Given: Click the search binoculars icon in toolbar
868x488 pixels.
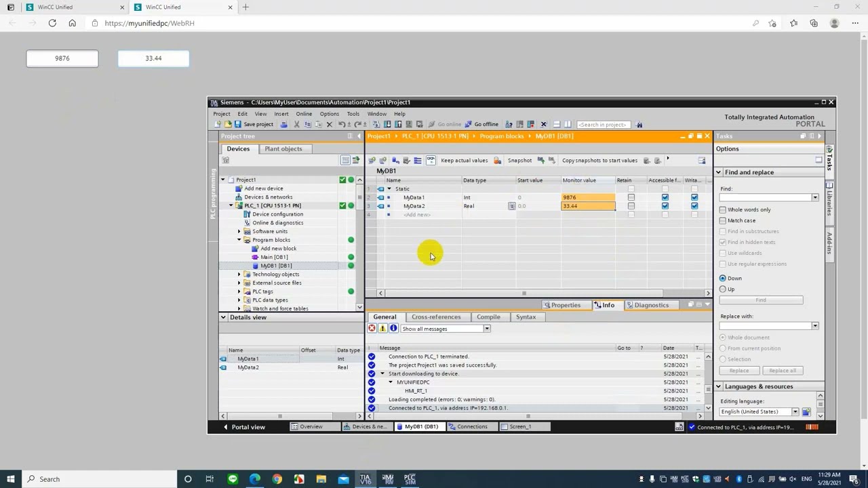Looking at the screenshot, I should [x=639, y=124].
